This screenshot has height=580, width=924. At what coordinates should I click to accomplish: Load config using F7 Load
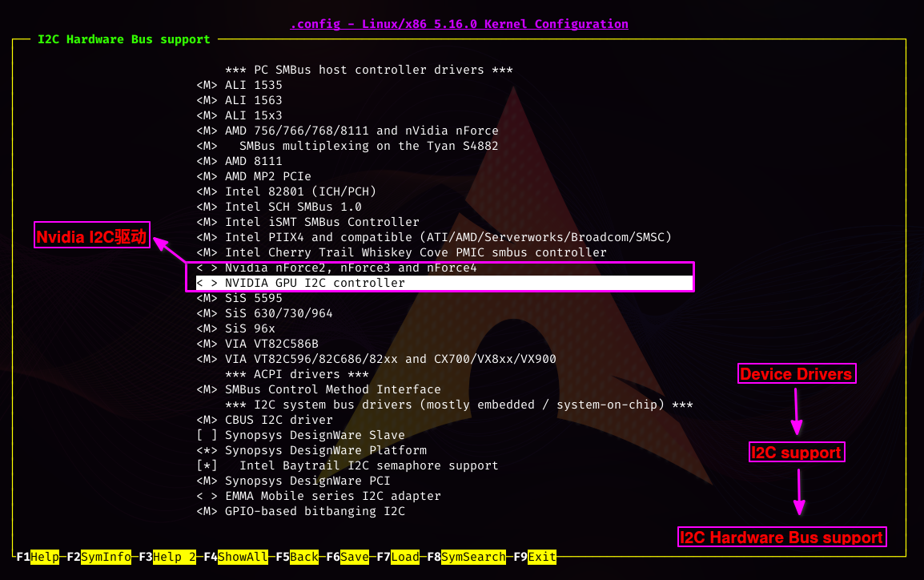397,557
